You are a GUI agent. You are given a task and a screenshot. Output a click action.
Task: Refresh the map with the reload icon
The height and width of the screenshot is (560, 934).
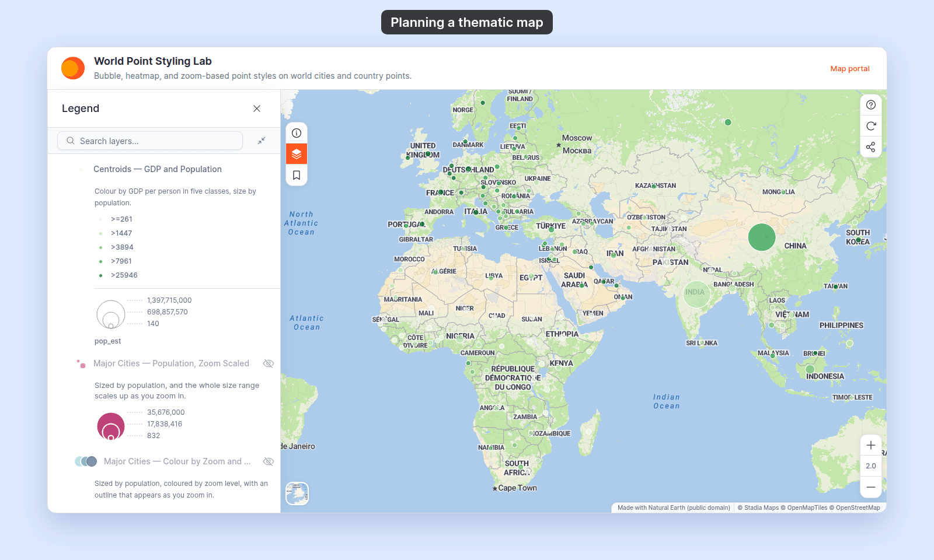pyautogui.click(x=871, y=126)
